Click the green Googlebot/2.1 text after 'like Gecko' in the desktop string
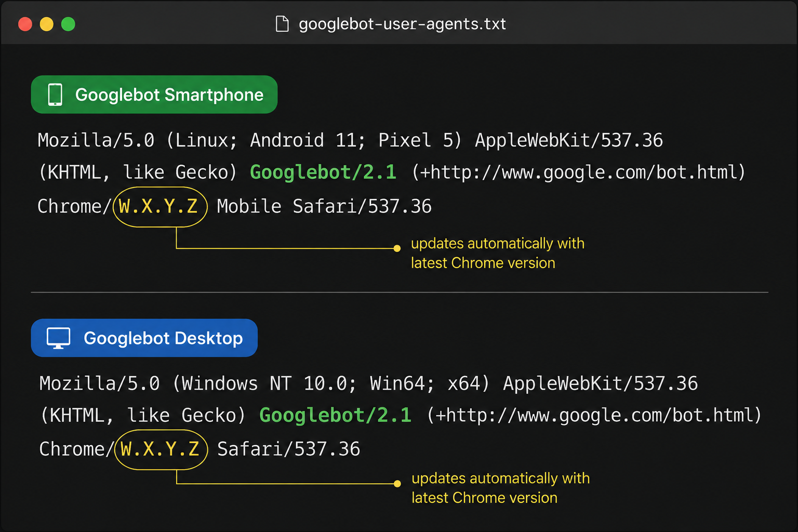The height and width of the screenshot is (532, 798). [336, 415]
